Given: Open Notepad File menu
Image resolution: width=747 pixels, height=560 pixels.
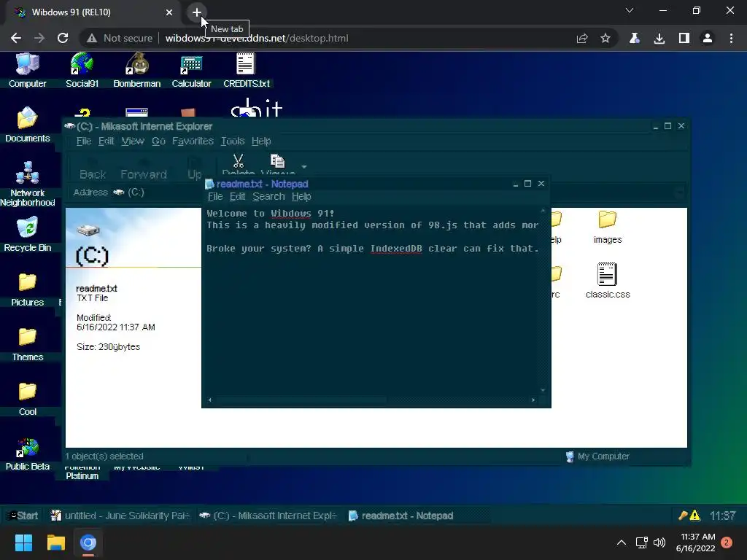Looking at the screenshot, I should click(215, 196).
